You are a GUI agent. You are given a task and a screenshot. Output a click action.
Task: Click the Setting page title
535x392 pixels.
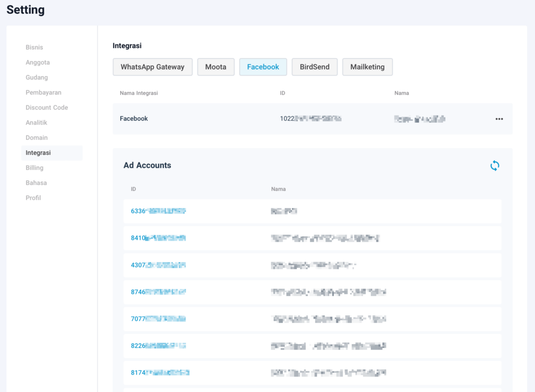pyautogui.click(x=26, y=9)
